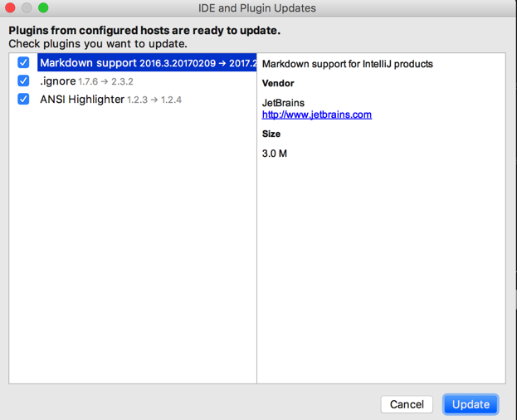This screenshot has width=517, height=420.
Task: Select the .ignore plugin name
Action: (58, 81)
